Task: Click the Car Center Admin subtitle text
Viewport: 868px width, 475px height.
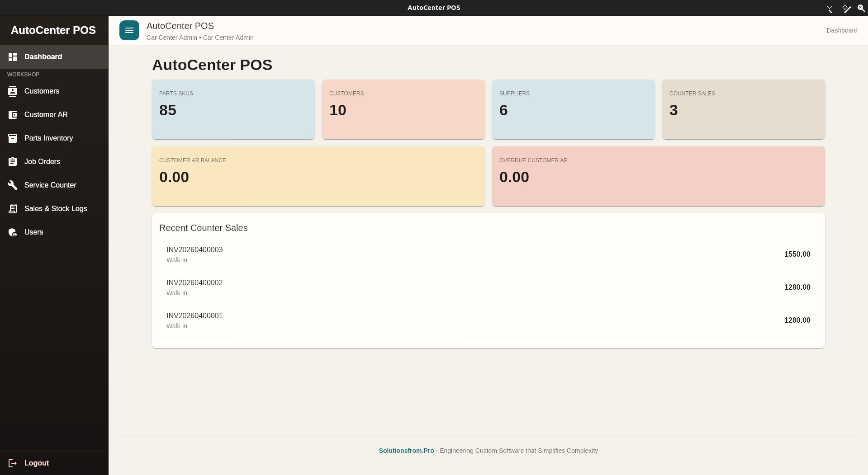Action: pyautogui.click(x=200, y=38)
